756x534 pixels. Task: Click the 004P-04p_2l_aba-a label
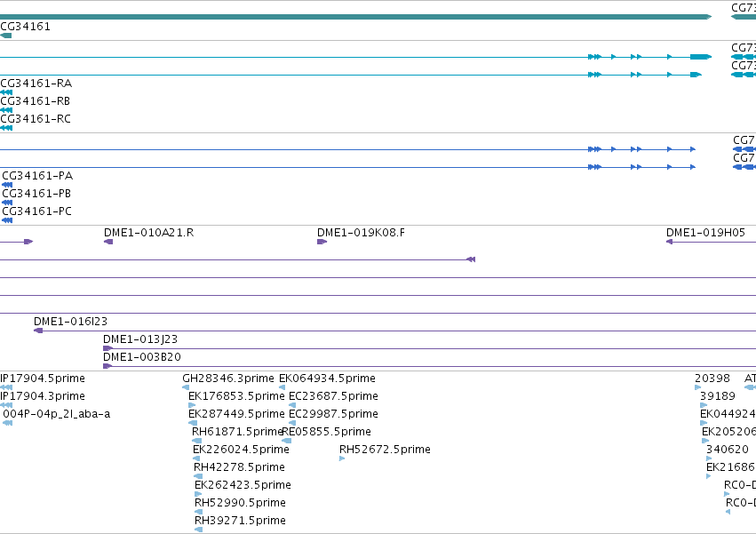tap(56, 414)
